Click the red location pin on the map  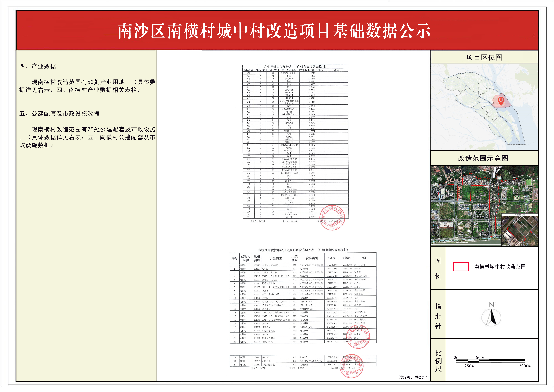(x=501, y=101)
